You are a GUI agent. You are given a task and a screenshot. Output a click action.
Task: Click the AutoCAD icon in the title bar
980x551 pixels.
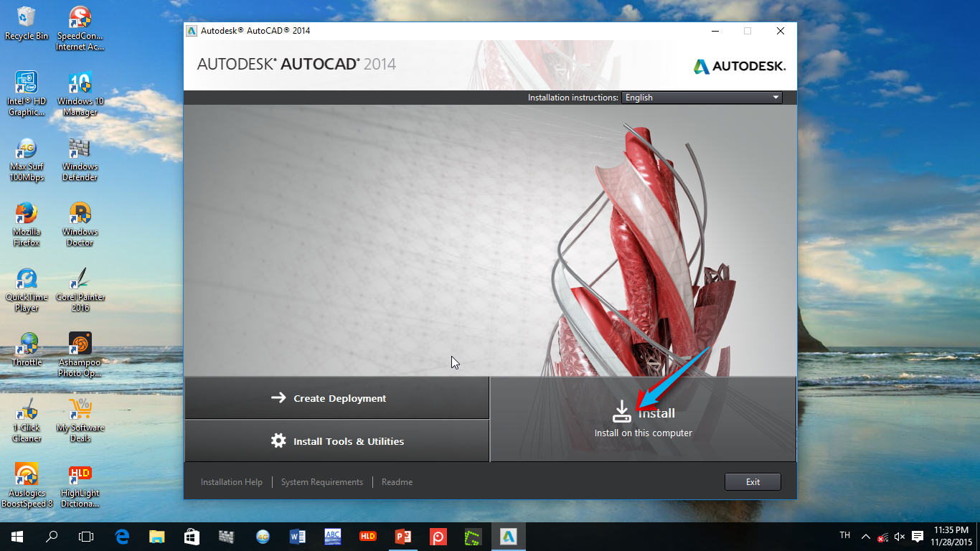[192, 31]
